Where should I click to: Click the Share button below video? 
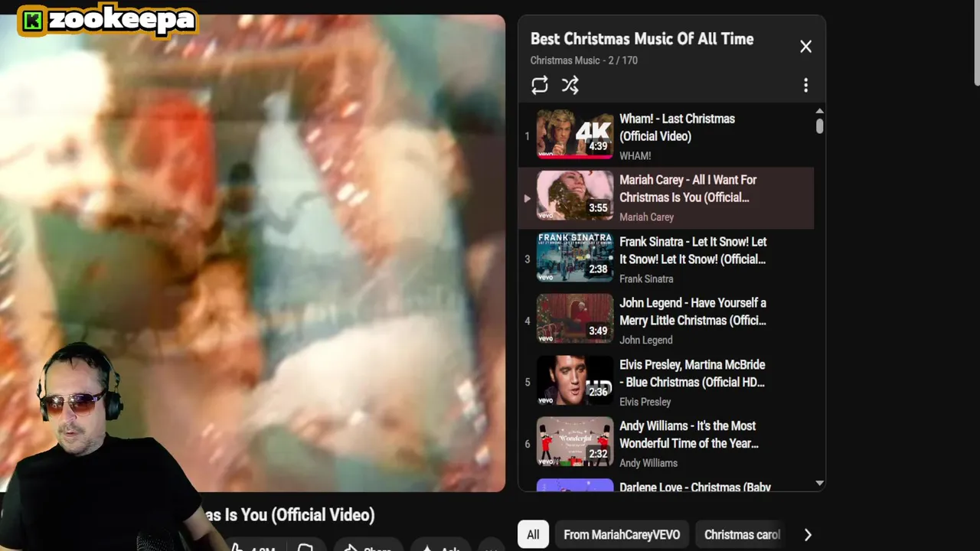tap(368, 545)
